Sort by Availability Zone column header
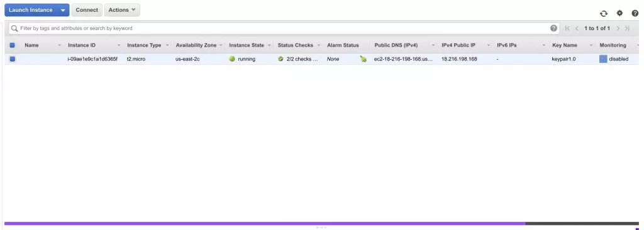Viewport: 644px width, 230px height. click(196, 45)
